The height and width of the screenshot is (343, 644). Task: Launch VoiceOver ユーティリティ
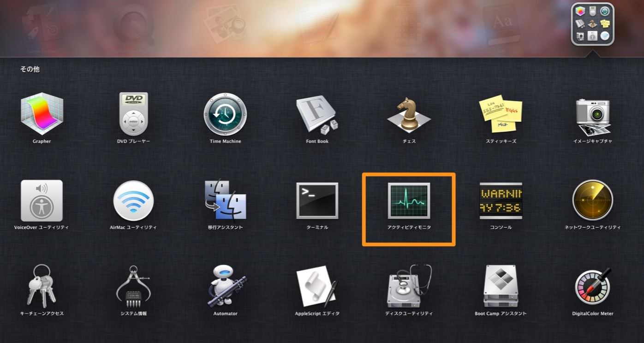click(42, 201)
